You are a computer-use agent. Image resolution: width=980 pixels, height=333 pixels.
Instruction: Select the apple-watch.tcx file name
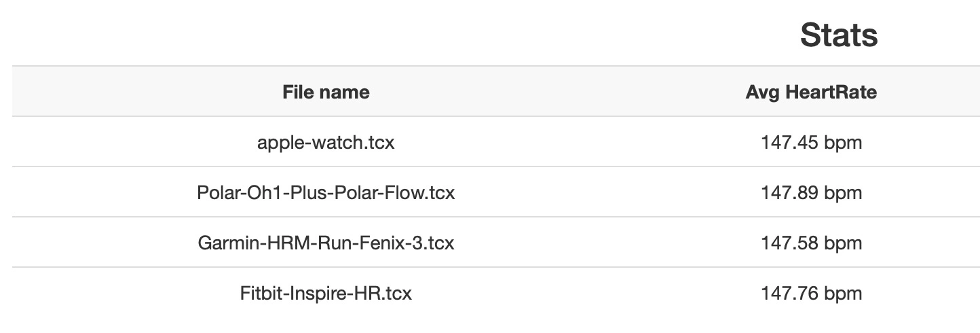tap(326, 143)
